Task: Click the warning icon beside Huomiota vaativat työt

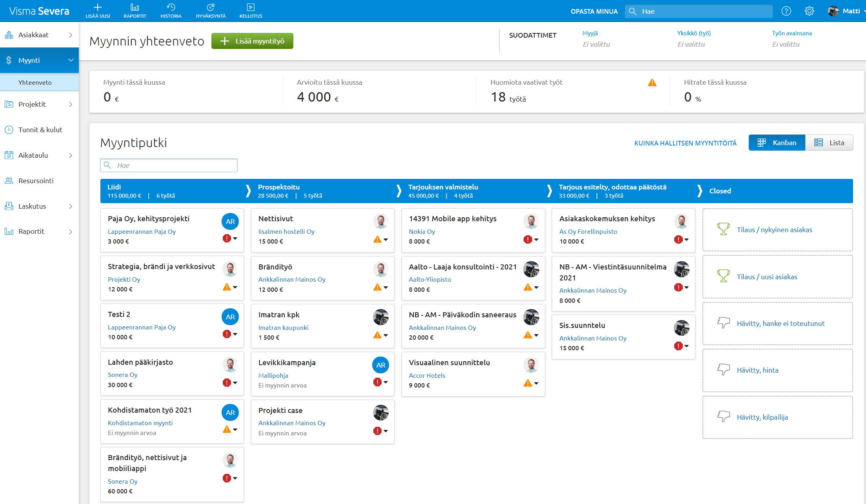Action: point(652,82)
